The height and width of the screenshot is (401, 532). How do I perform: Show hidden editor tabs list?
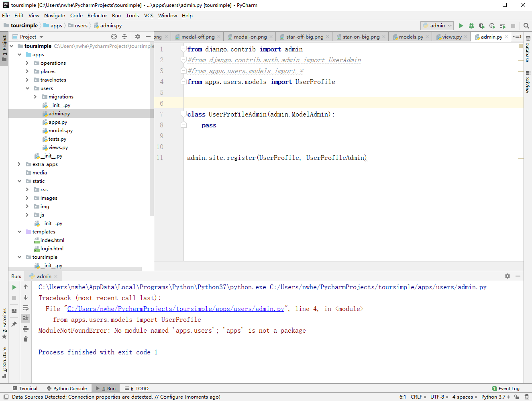(517, 37)
